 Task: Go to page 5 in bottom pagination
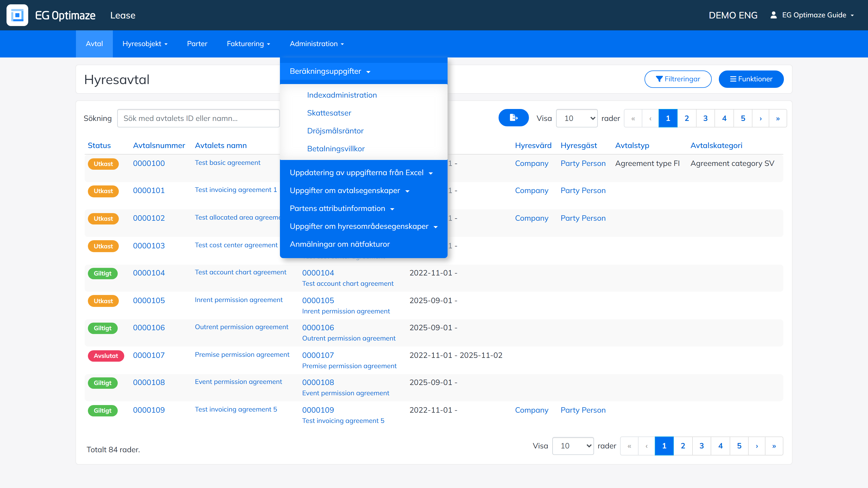click(739, 446)
